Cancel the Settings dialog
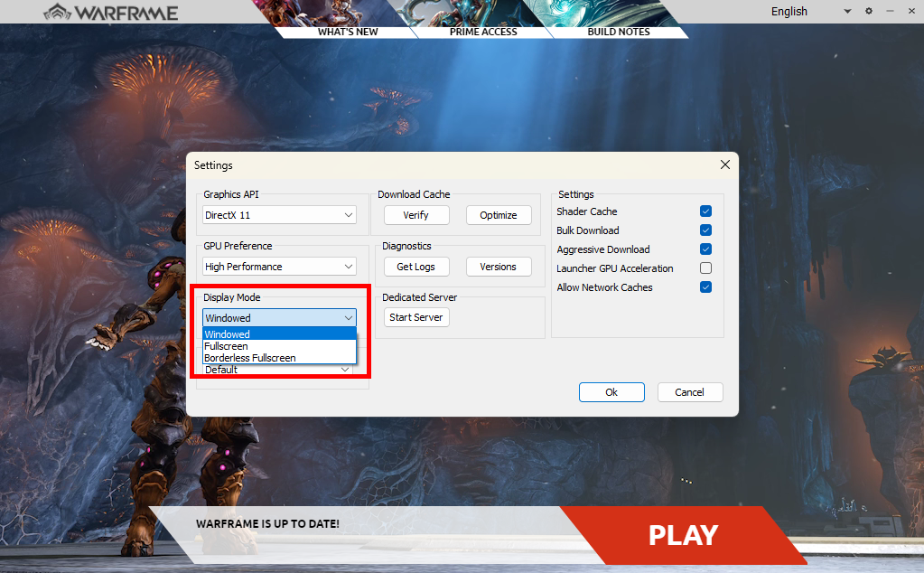 689,392
